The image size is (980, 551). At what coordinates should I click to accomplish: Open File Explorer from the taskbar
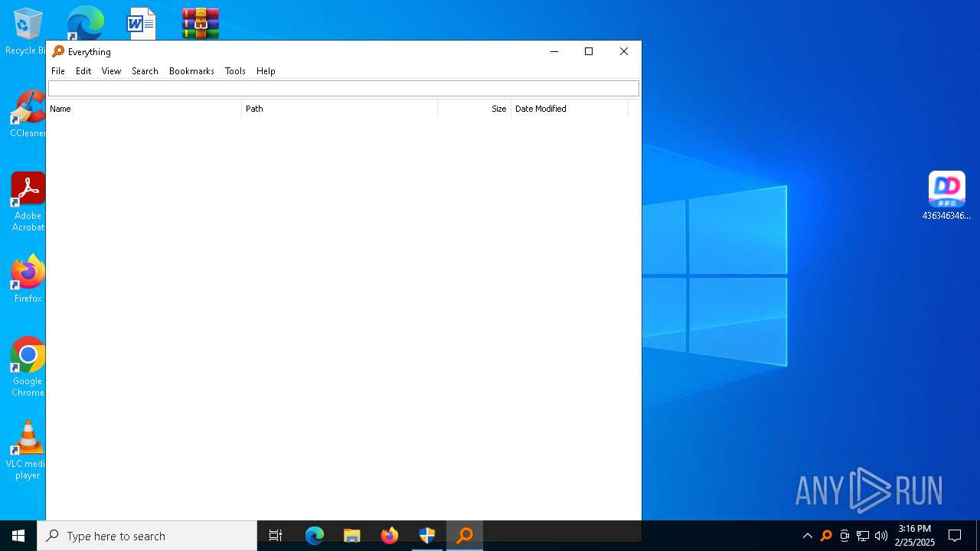[x=352, y=536]
